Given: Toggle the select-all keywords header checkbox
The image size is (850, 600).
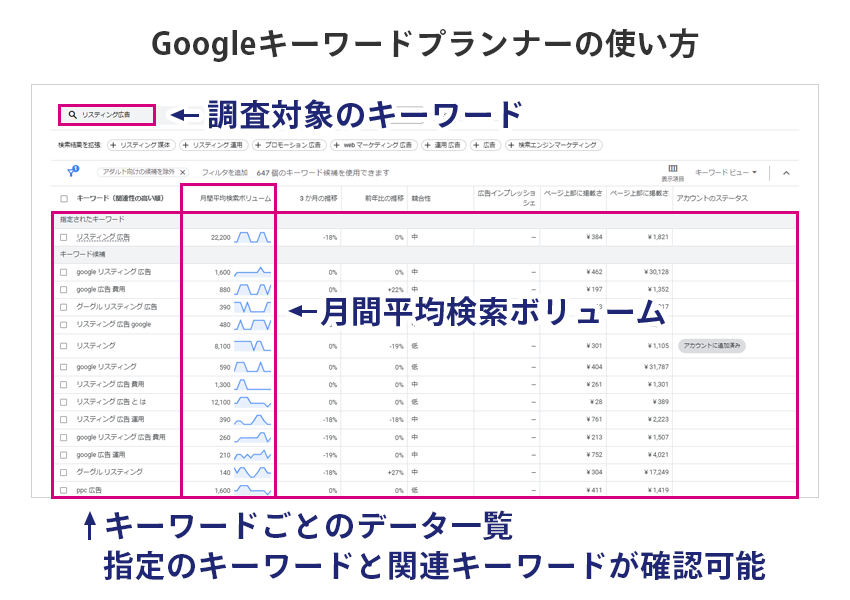Looking at the screenshot, I should 64,199.
